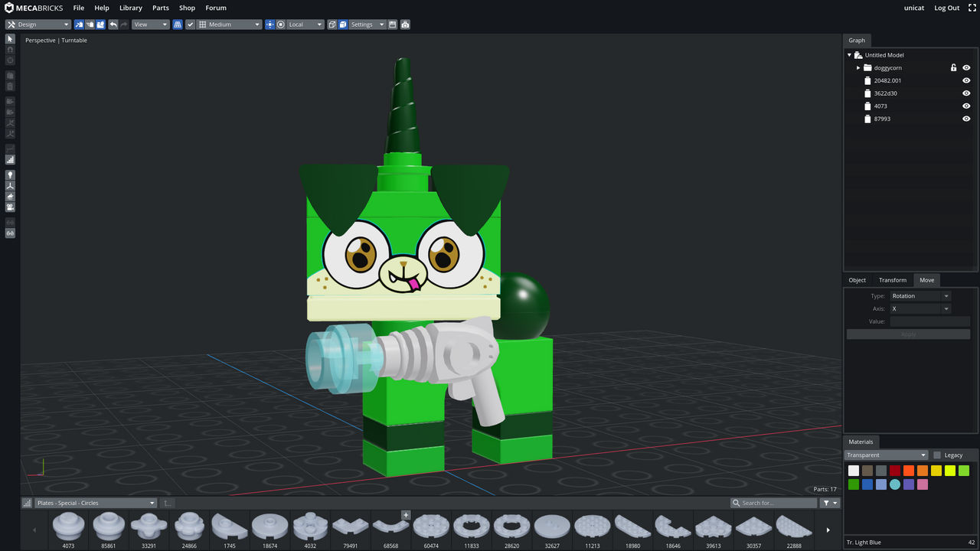Open the Parts menu

pyautogui.click(x=161, y=8)
